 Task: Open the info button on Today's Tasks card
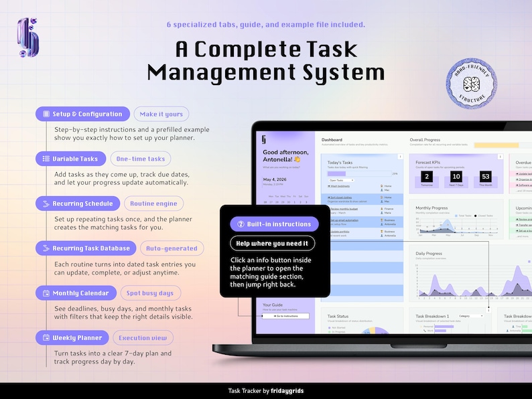[401, 157]
